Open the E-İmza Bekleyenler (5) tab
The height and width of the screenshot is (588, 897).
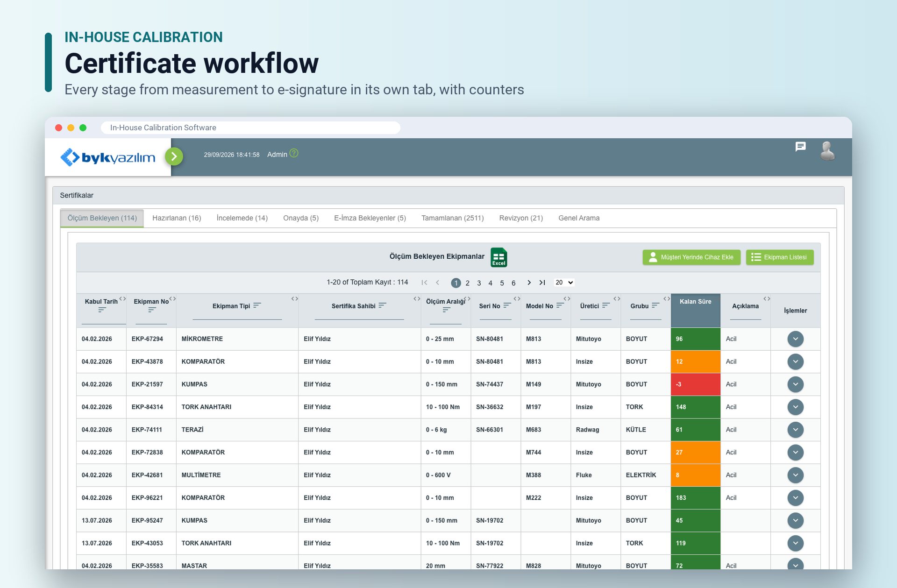370,218
